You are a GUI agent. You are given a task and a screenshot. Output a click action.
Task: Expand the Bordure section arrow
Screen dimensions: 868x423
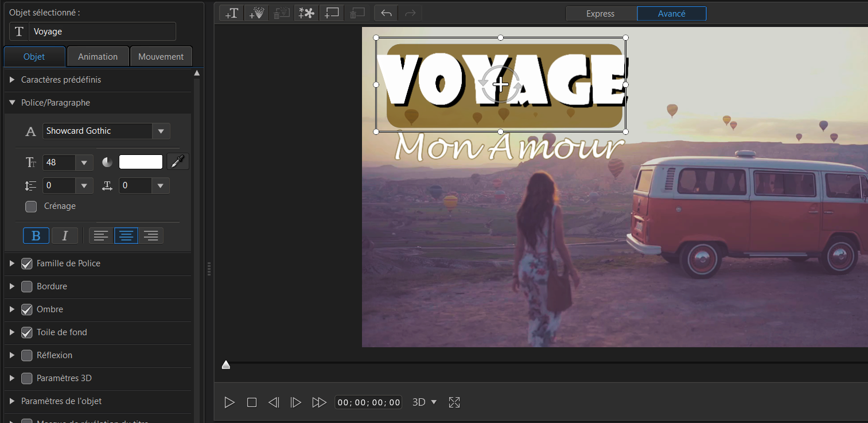coord(13,286)
